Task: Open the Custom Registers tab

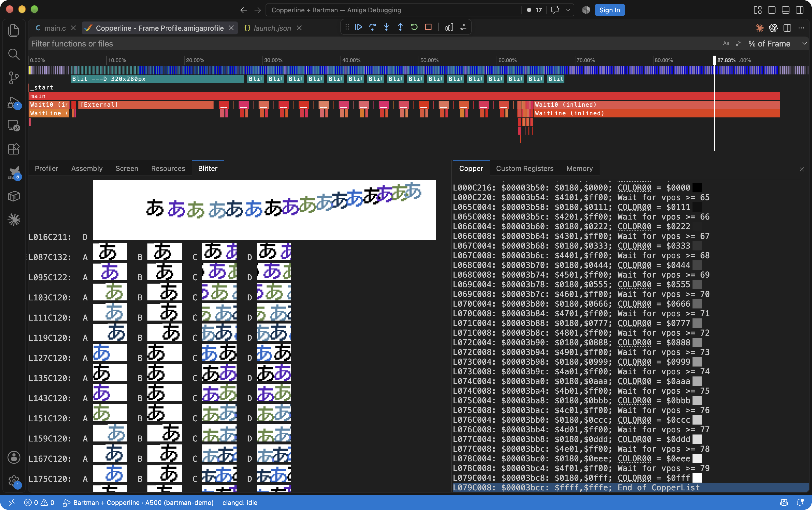Action: 524,168
